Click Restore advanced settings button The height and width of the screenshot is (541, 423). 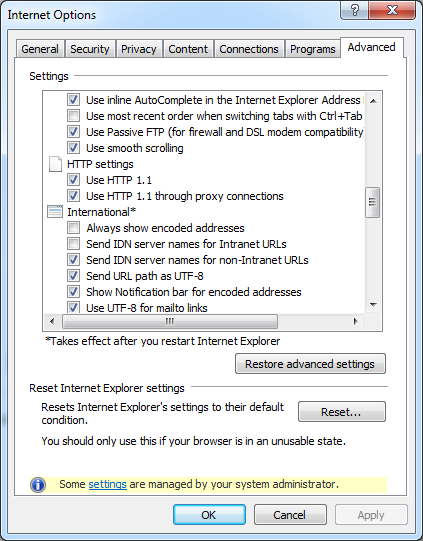coord(310,364)
